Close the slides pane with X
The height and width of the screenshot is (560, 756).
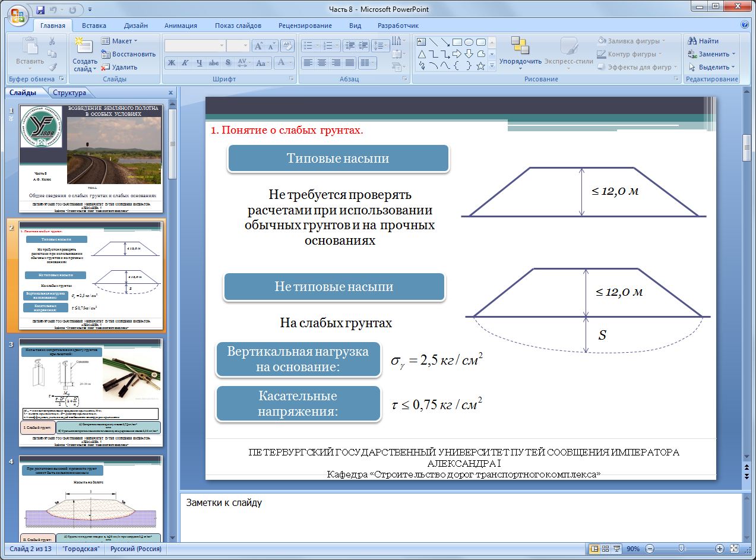pyautogui.click(x=170, y=93)
